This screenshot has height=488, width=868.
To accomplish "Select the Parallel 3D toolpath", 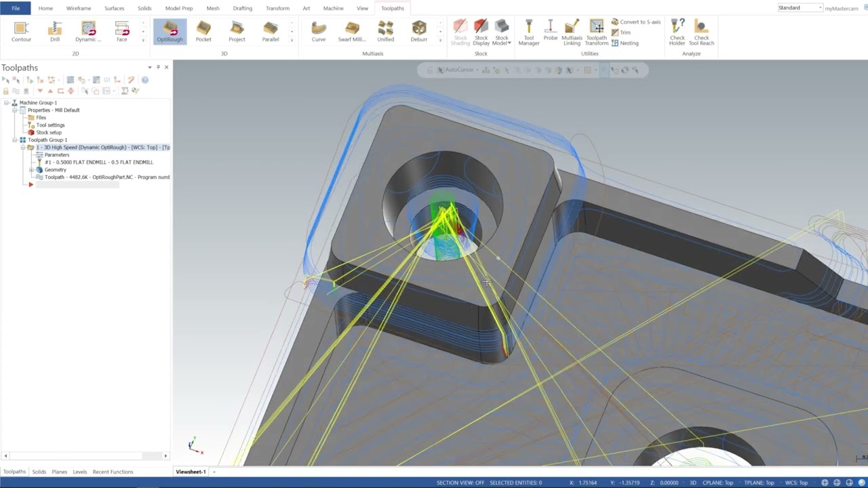I will click(x=271, y=32).
